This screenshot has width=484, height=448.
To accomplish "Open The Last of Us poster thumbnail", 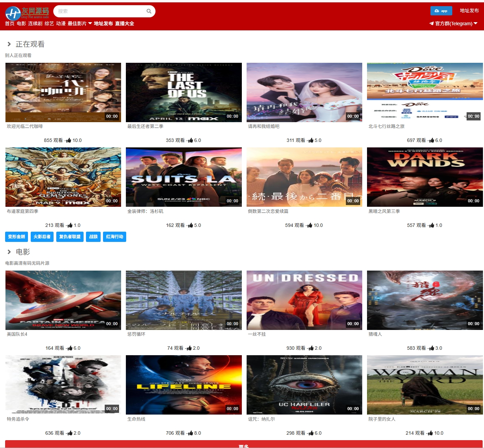I will (x=184, y=92).
